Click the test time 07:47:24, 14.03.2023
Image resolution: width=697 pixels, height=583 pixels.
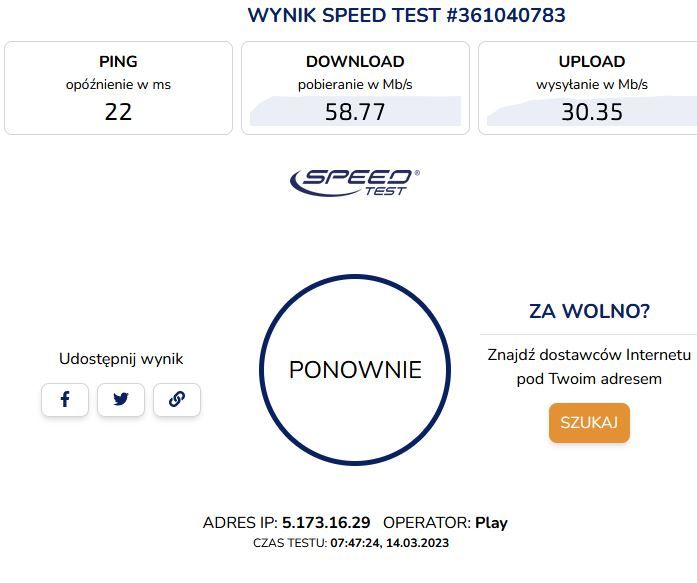389,543
